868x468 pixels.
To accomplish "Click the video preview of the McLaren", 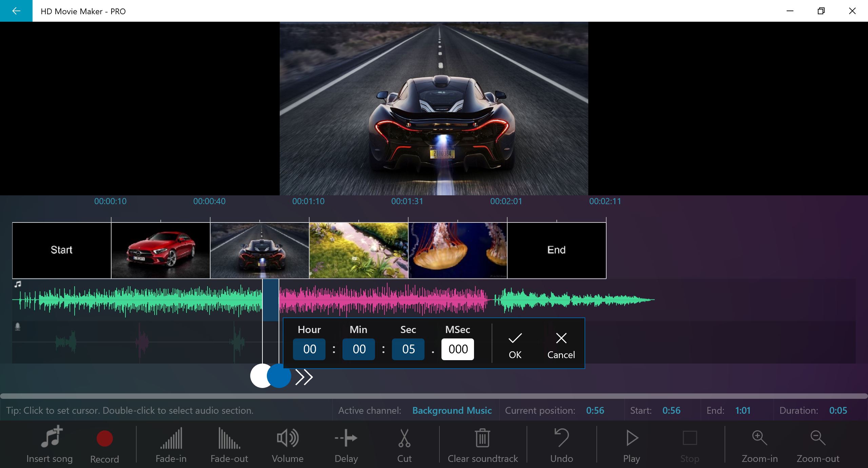I will pos(434,109).
